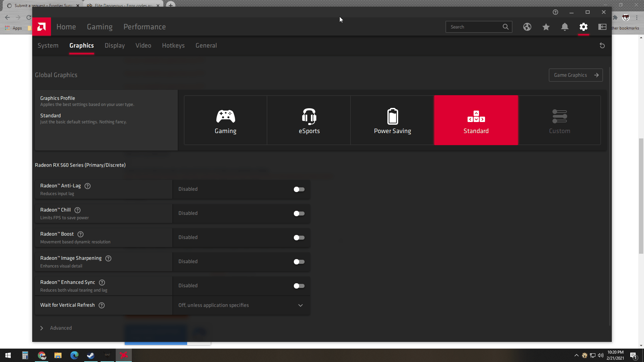Show help for Radeon Enhanced Sync
This screenshot has width=644, height=362.
click(x=102, y=283)
